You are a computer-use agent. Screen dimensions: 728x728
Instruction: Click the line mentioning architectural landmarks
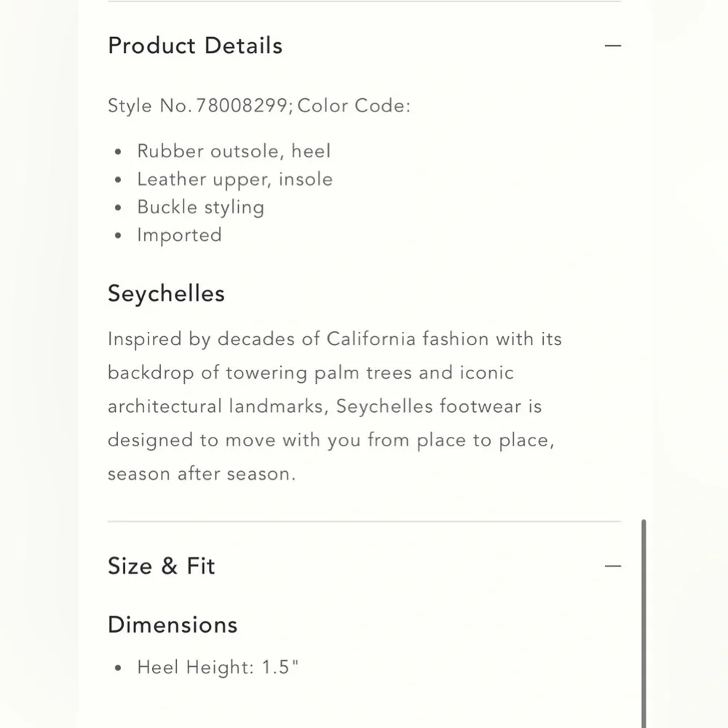coord(325,406)
